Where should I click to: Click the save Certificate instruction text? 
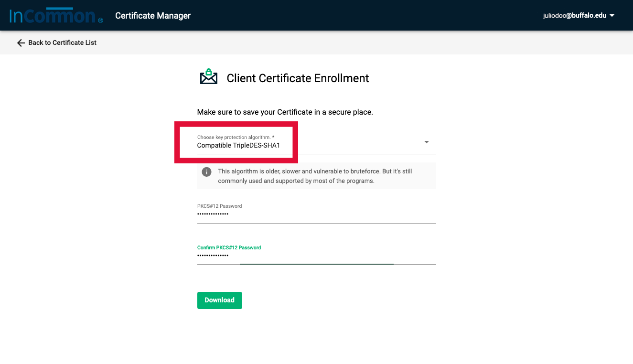tap(285, 112)
